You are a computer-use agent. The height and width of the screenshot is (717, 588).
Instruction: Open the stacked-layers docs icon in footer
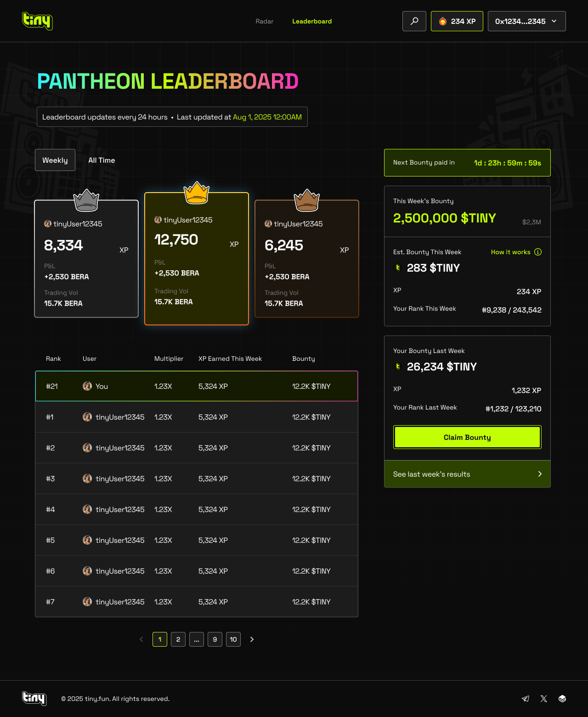tap(562, 699)
